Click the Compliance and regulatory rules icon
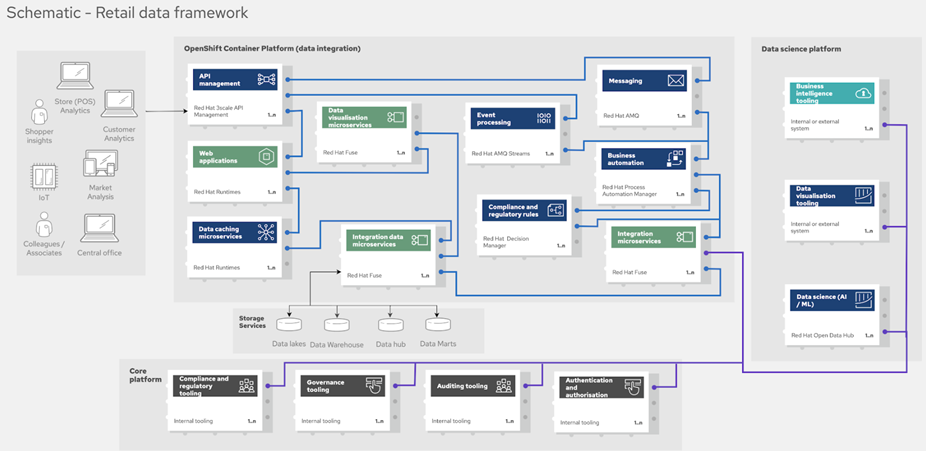 click(556, 210)
